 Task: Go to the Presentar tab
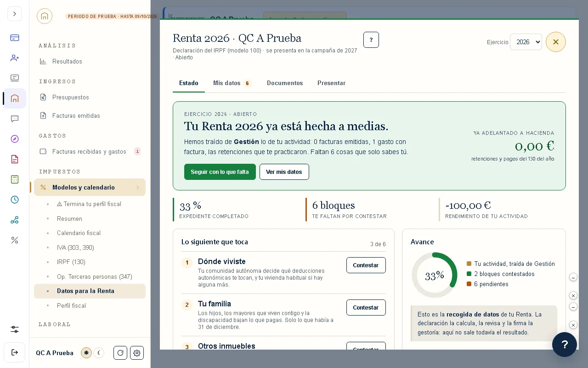click(x=331, y=83)
